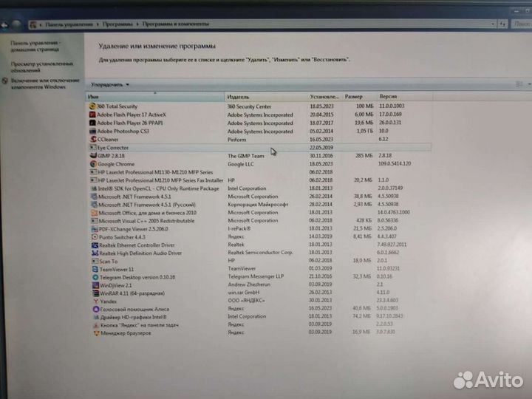Image resolution: width=532 pixels, height=399 pixels.
Task: Click the date cell "22.05.2019"
Action: [321, 147]
